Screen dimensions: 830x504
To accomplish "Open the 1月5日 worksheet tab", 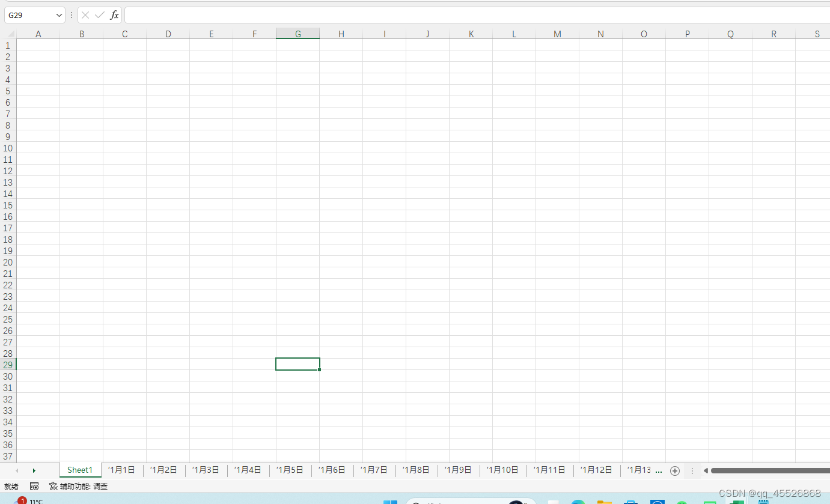I will pyautogui.click(x=290, y=470).
